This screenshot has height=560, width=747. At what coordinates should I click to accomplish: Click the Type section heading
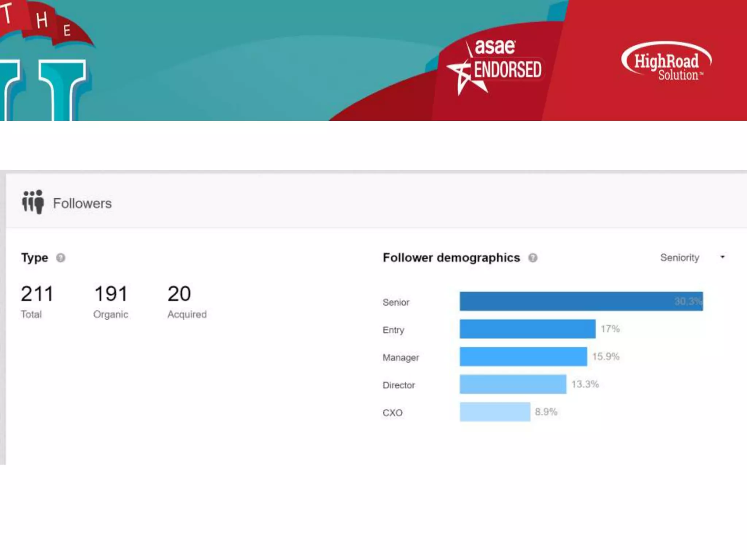pos(35,258)
